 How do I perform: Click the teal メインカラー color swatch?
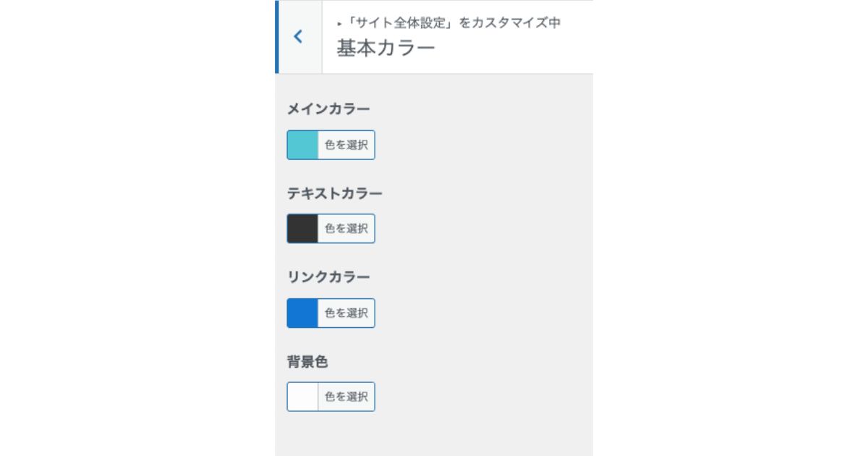pyautogui.click(x=302, y=144)
